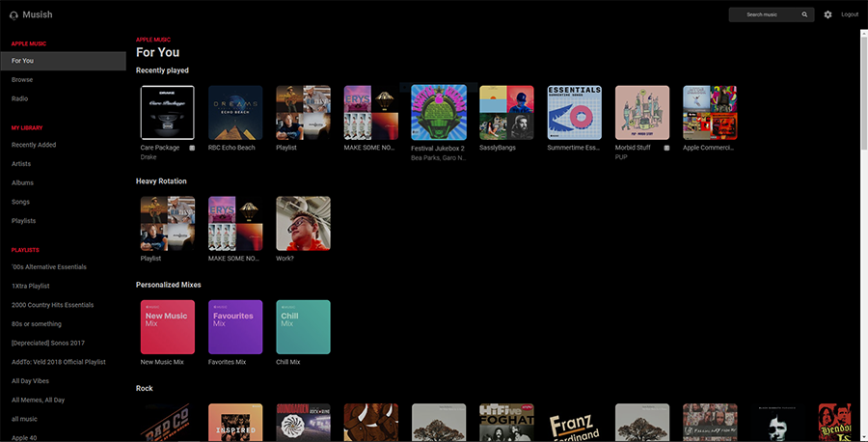868x442 pixels.
Task: Click Bea Parks, Garo N... artist text
Action: [x=439, y=158]
